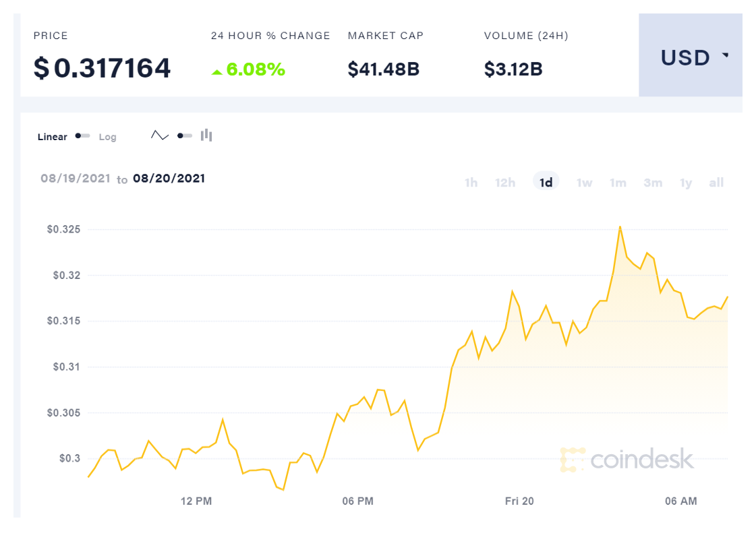
Task: Select the 1h time range
Action: coord(471,183)
